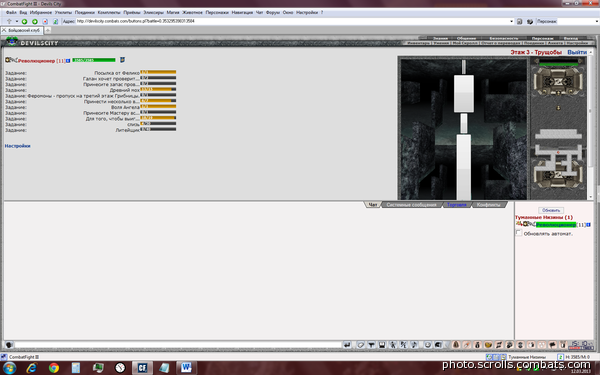Click the character name Революционер at top left
Image resolution: width=600 pixels, height=375 pixels.
coord(36,60)
